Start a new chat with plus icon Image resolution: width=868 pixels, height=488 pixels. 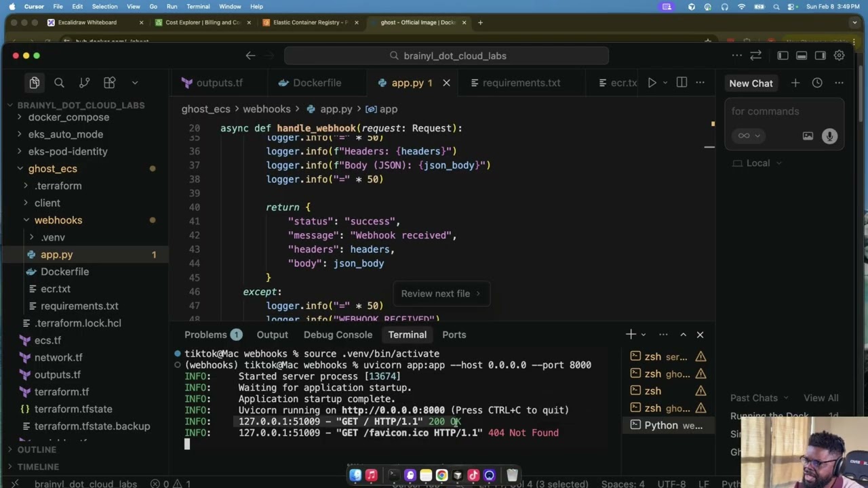(x=795, y=83)
